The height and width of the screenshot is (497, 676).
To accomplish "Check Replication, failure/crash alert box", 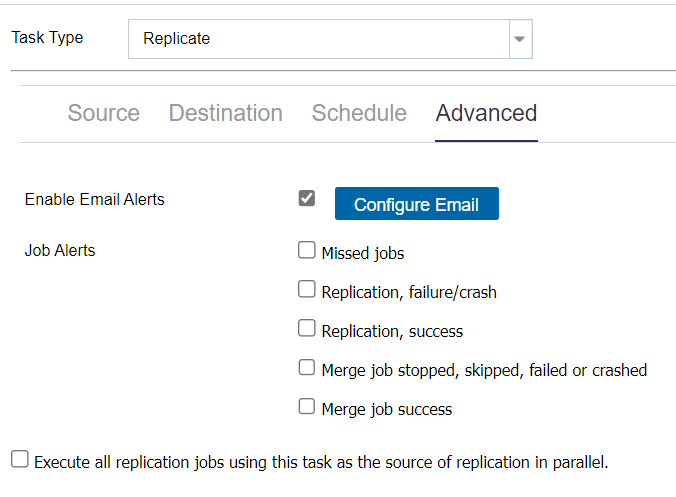I will point(307,289).
